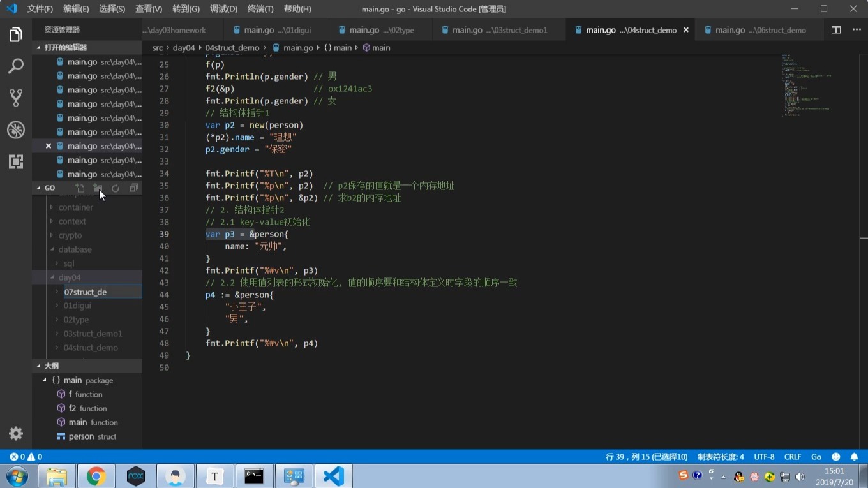The width and height of the screenshot is (868, 488).
Task: Open the Extensions view
Action: [16, 161]
